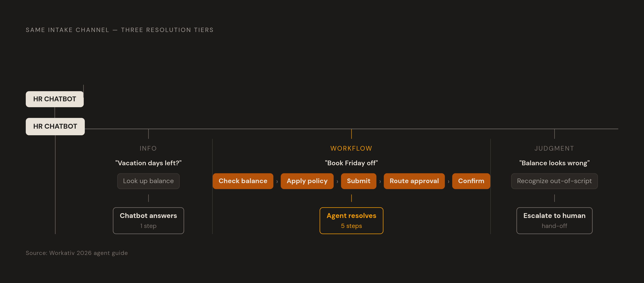Viewport: 644px width, 283px height.
Task: Click the JUDGMENT tier heading
Action: point(554,148)
